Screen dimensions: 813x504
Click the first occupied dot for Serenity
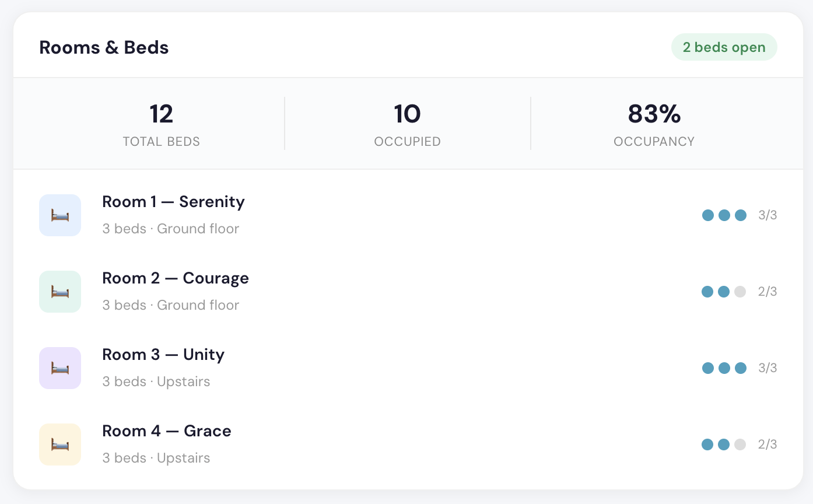click(x=708, y=215)
